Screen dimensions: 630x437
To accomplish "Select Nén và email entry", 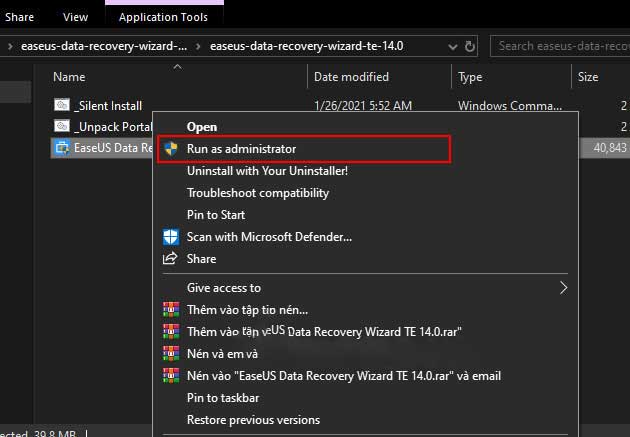I will click(222, 354).
